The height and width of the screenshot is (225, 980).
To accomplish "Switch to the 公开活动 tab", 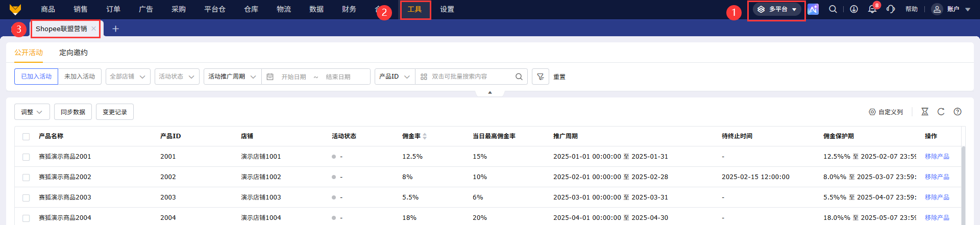I will point(29,53).
